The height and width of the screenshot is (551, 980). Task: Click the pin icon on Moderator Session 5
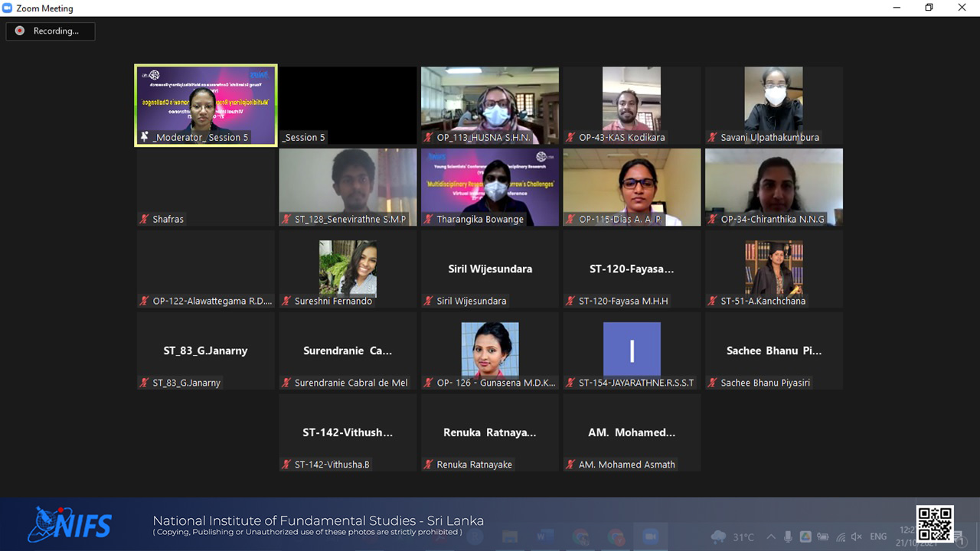click(x=144, y=137)
